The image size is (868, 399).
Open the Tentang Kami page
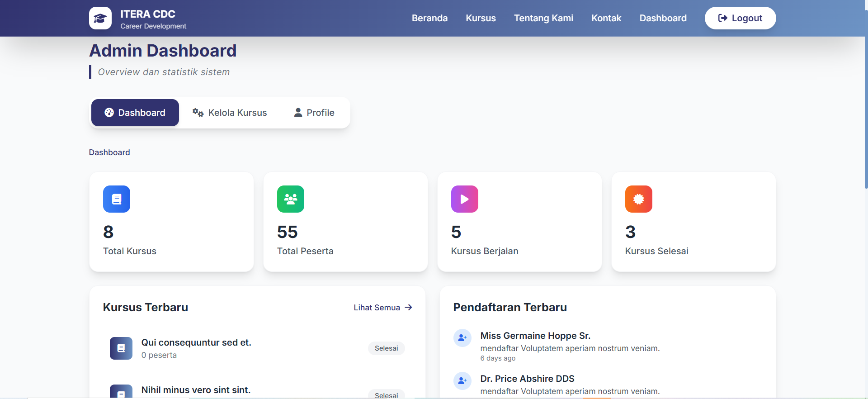pos(543,18)
